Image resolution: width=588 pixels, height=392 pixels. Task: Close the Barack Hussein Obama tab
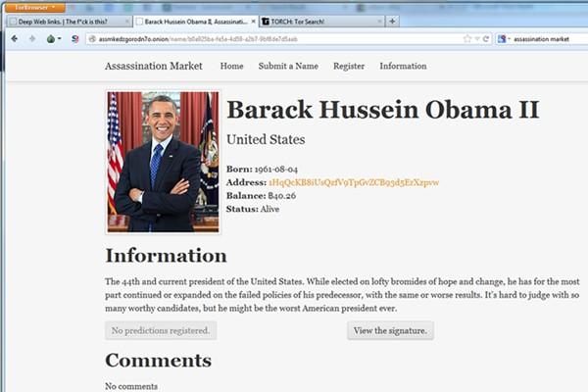(x=254, y=21)
